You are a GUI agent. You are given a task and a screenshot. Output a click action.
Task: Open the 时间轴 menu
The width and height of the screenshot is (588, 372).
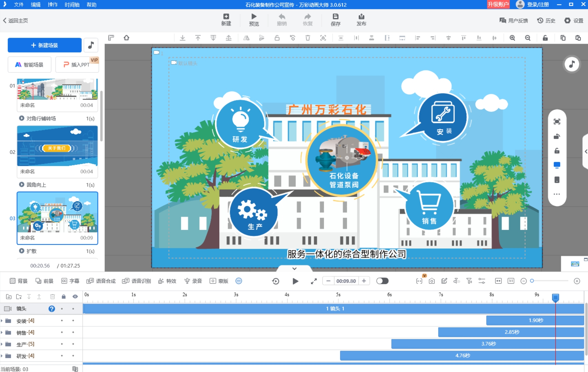click(x=72, y=5)
